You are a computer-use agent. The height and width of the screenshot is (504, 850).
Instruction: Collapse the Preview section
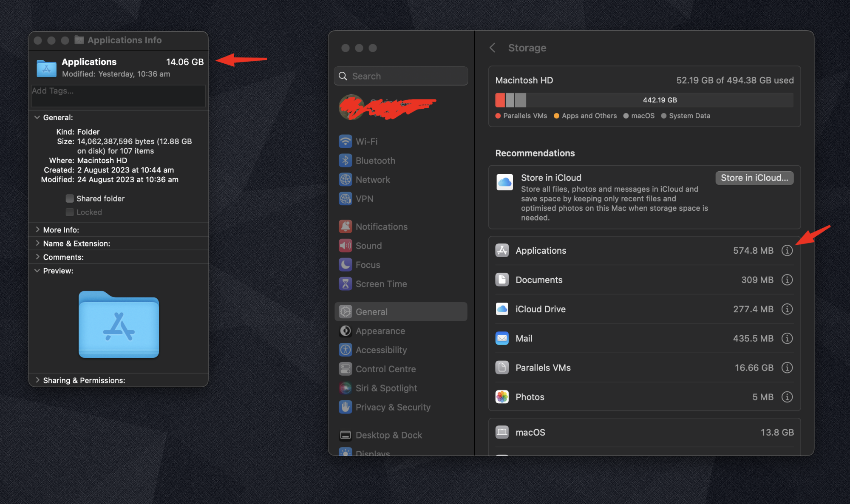37,271
